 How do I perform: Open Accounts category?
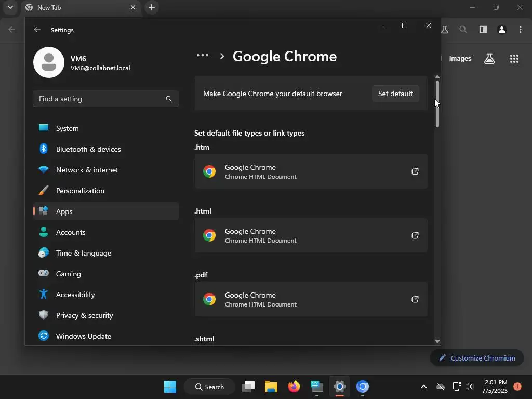point(106,232)
